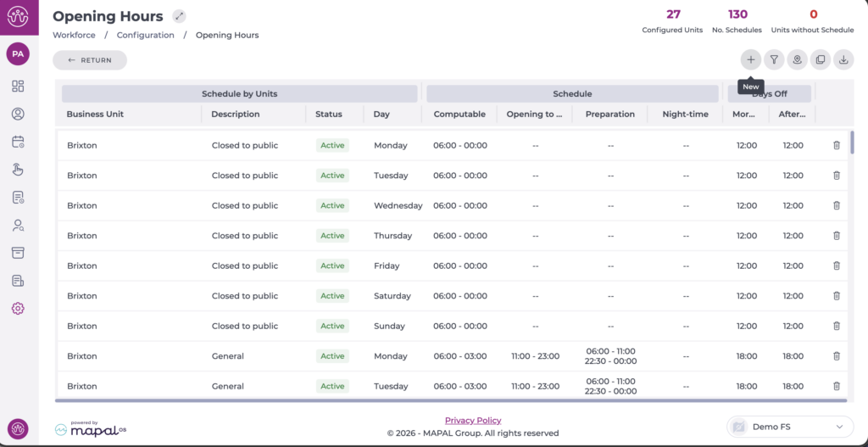
Task: Delete the Brixton General Tuesday row
Action: 837,386
